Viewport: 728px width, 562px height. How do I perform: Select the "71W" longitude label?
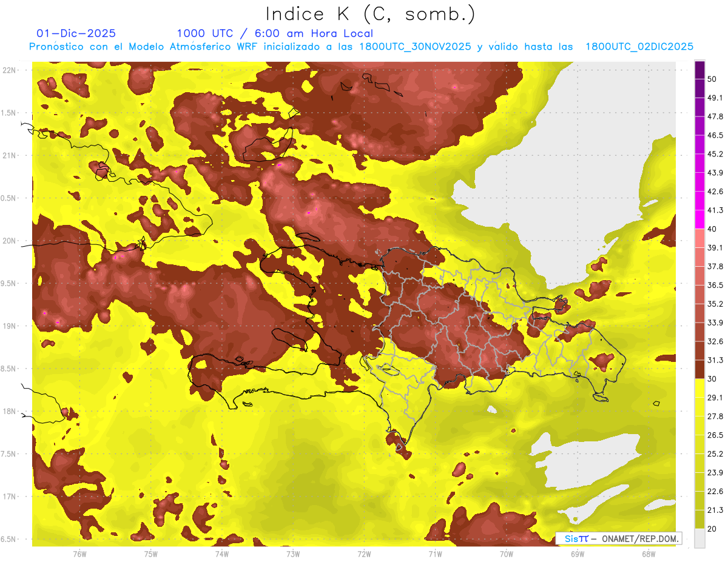pos(435,554)
